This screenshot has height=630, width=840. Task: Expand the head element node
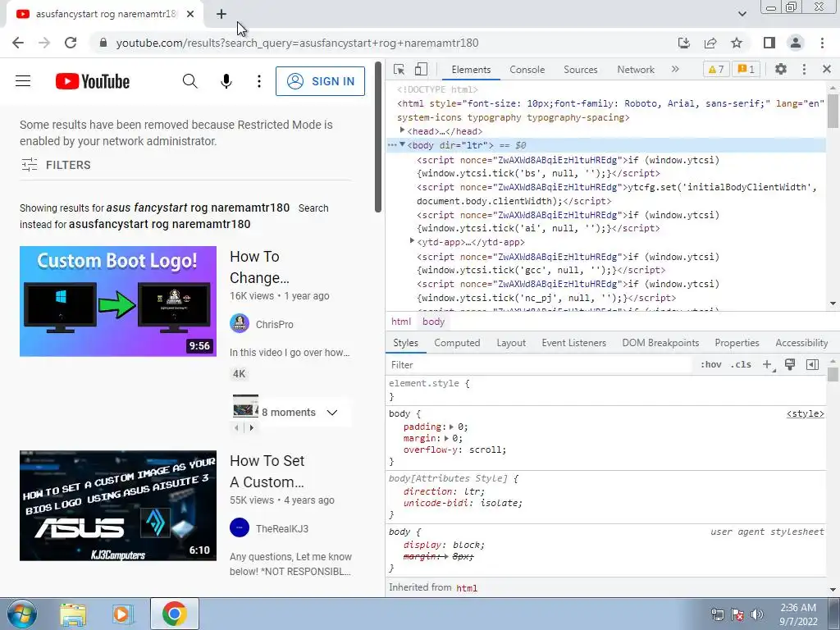point(402,130)
